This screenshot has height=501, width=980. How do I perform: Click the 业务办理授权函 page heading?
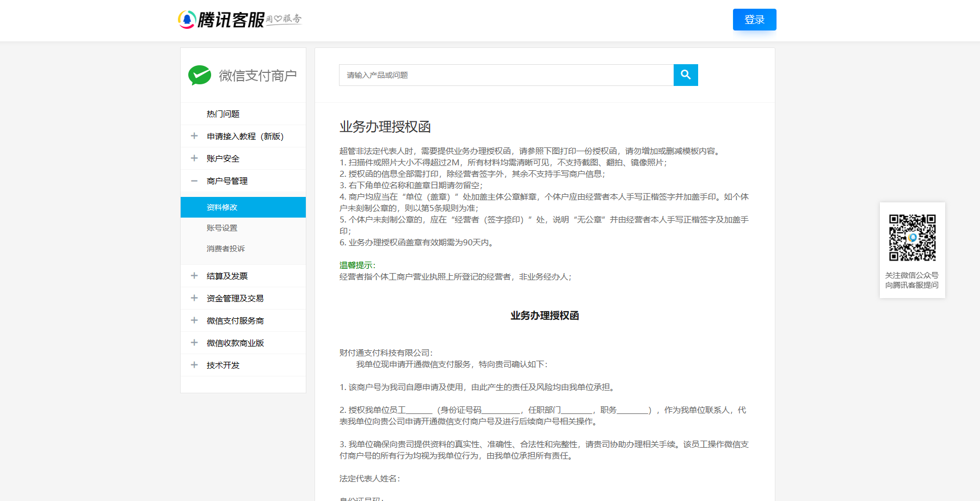coord(385,127)
